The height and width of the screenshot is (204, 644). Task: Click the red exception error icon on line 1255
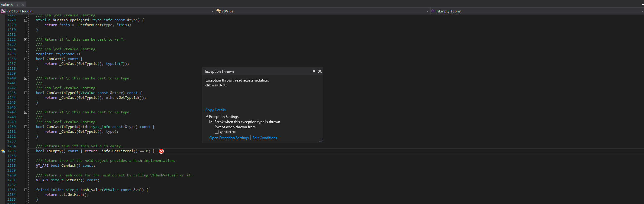coord(161,151)
